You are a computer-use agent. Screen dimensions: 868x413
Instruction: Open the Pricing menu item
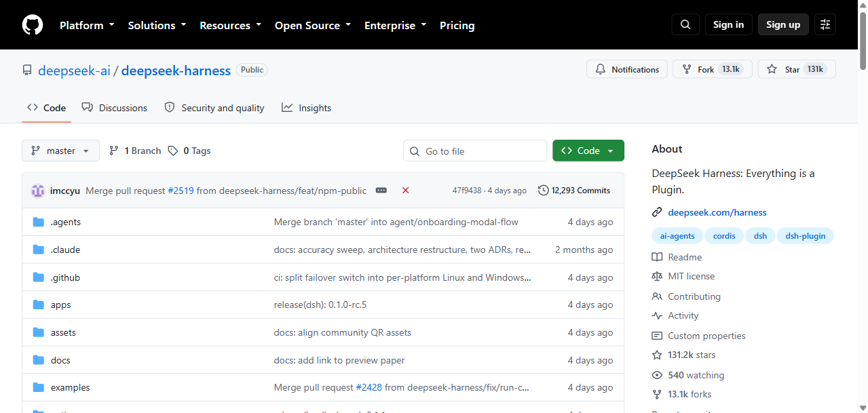[457, 25]
